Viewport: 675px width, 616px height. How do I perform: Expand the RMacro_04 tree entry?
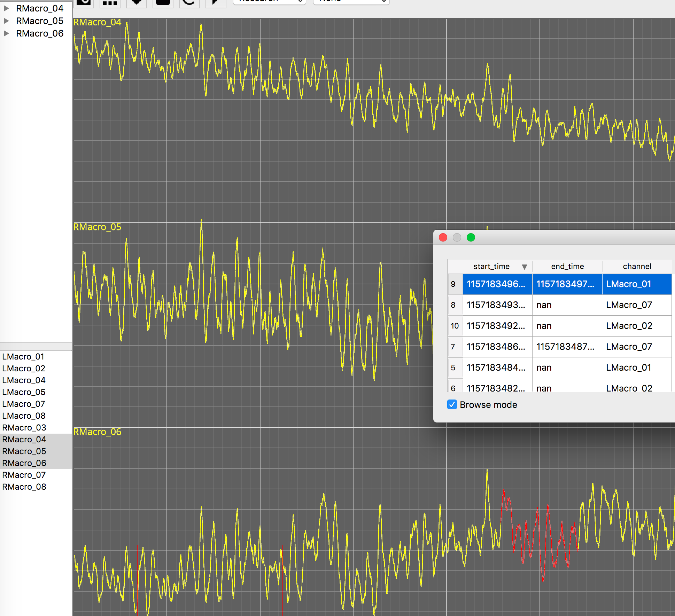pyautogui.click(x=7, y=8)
